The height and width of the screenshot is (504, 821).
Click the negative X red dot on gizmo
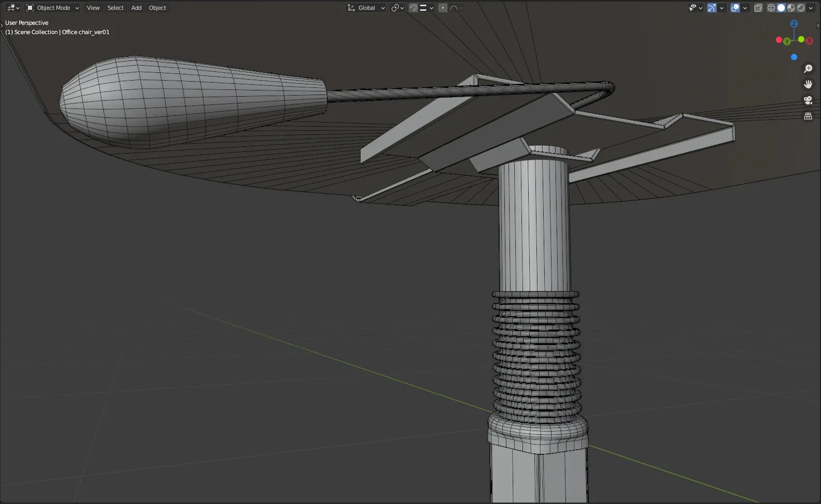click(x=779, y=40)
